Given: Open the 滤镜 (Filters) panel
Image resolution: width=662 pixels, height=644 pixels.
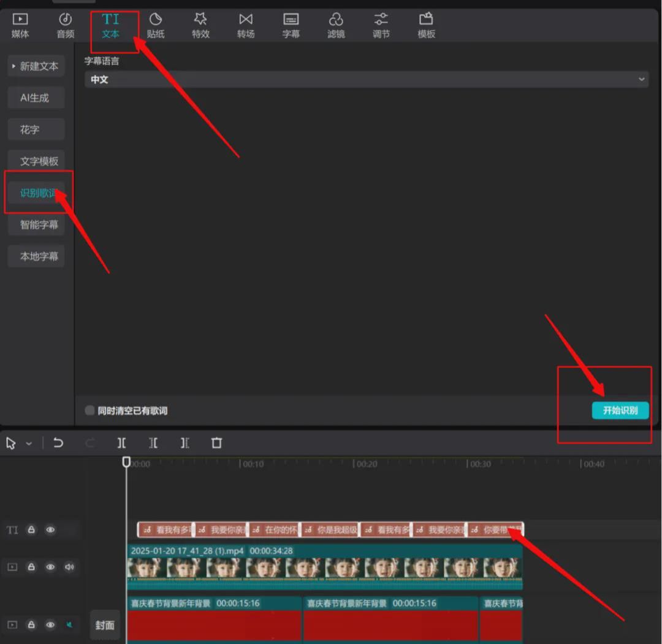Looking at the screenshot, I should pyautogui.click(x=336, y=26).
